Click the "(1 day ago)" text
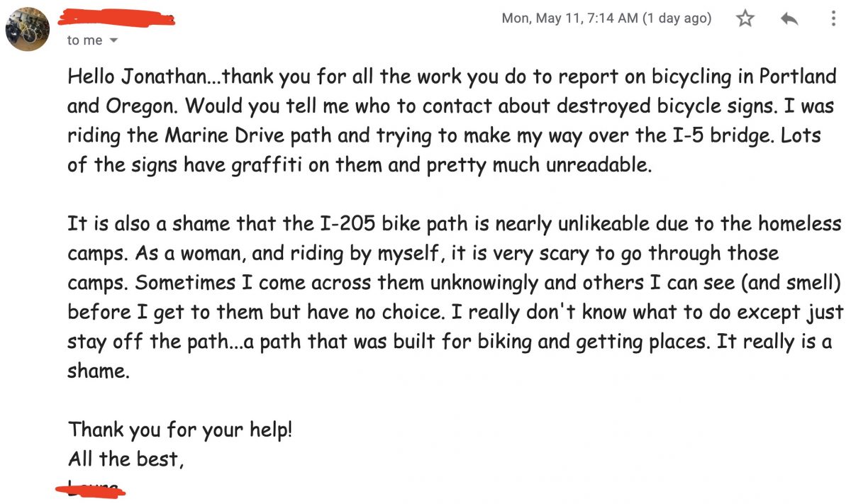 tap(677, 18)
